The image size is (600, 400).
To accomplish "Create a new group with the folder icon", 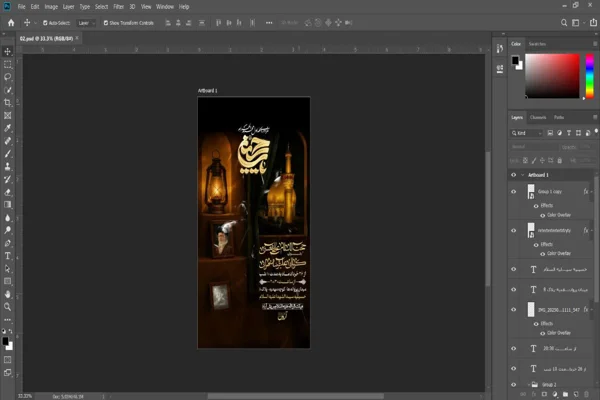I will [x=565, y=394].
